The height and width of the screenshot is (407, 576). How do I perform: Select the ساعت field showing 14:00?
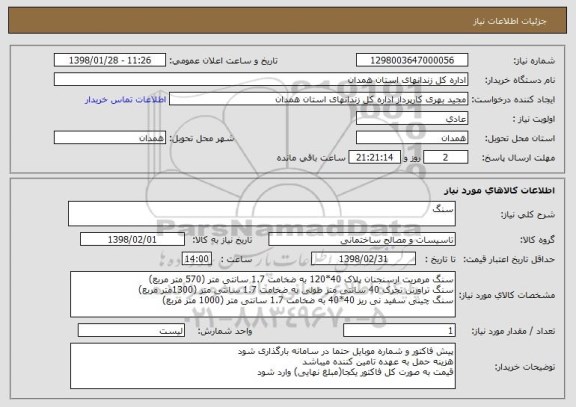197,259
